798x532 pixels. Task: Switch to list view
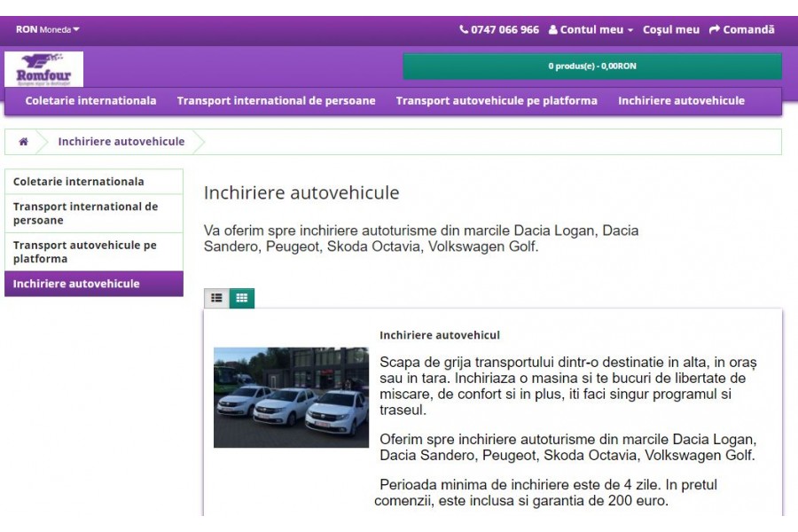click(217, 298)
